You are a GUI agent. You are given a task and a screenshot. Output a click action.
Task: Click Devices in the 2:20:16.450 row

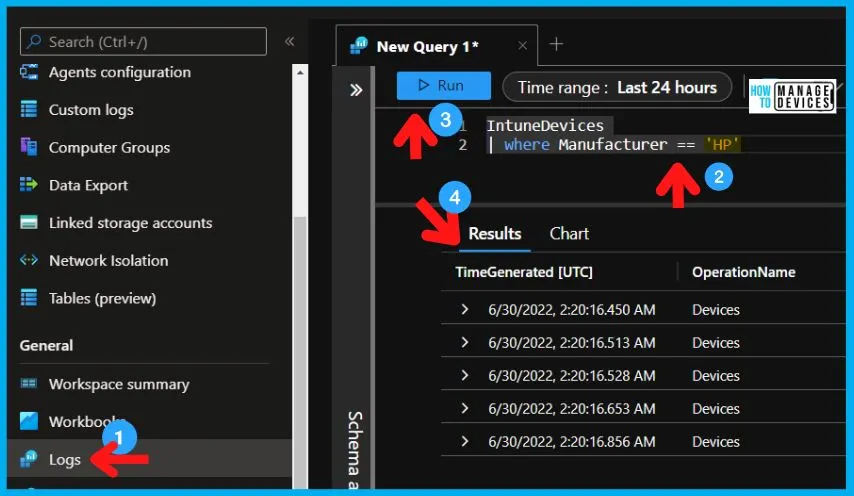coord(716,309)
